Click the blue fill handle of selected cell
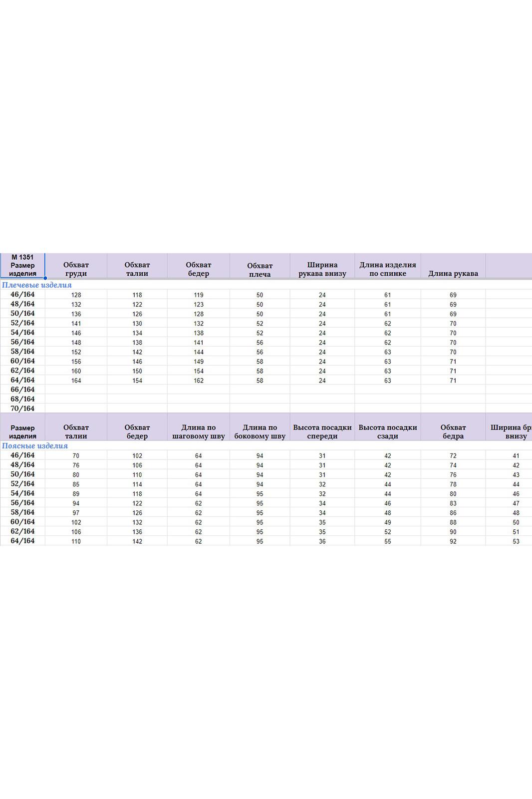The image size is (532, 799). point(45,278)
